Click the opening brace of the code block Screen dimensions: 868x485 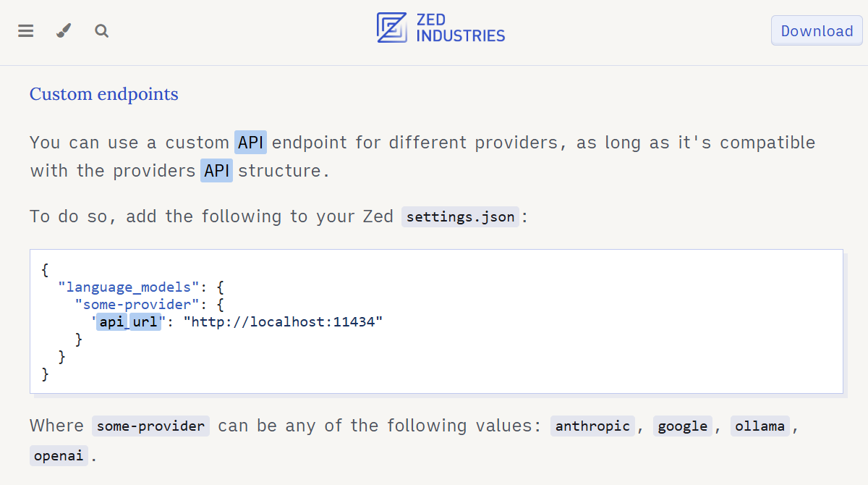coord(46,270)
